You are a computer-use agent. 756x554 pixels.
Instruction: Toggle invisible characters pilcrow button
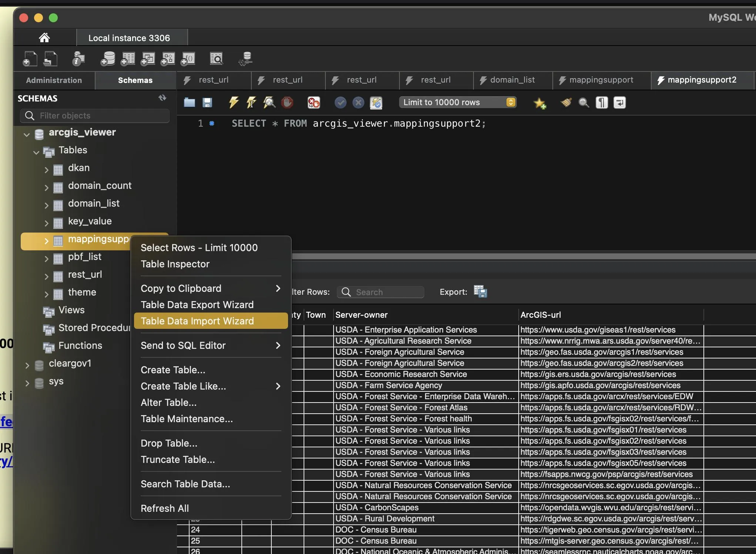pos(602,102)
